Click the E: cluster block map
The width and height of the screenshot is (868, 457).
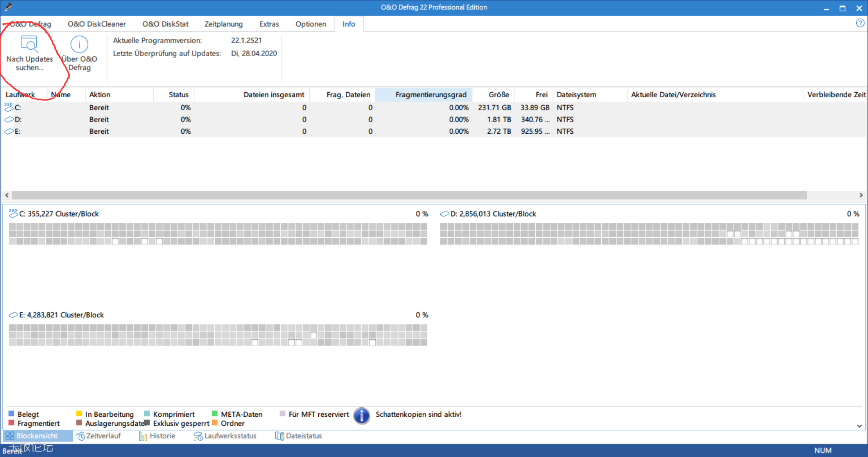(218, 335)
